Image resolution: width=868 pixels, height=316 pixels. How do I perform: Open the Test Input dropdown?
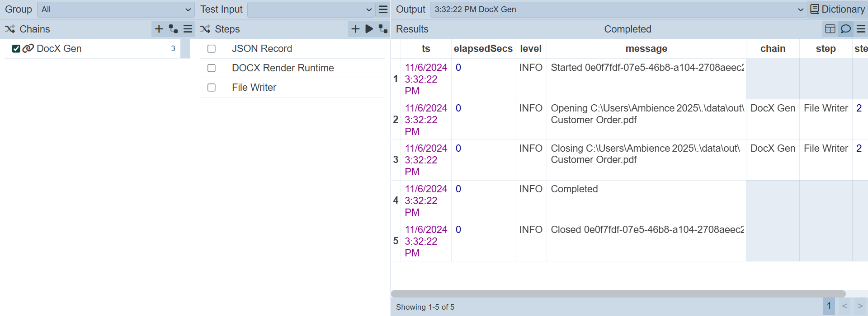coord(311,9)
